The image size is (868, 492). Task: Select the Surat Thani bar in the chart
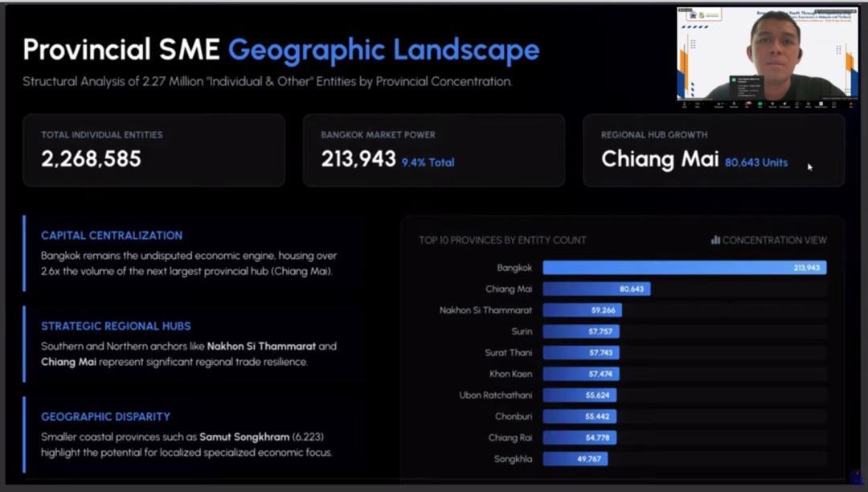point(580,353)
